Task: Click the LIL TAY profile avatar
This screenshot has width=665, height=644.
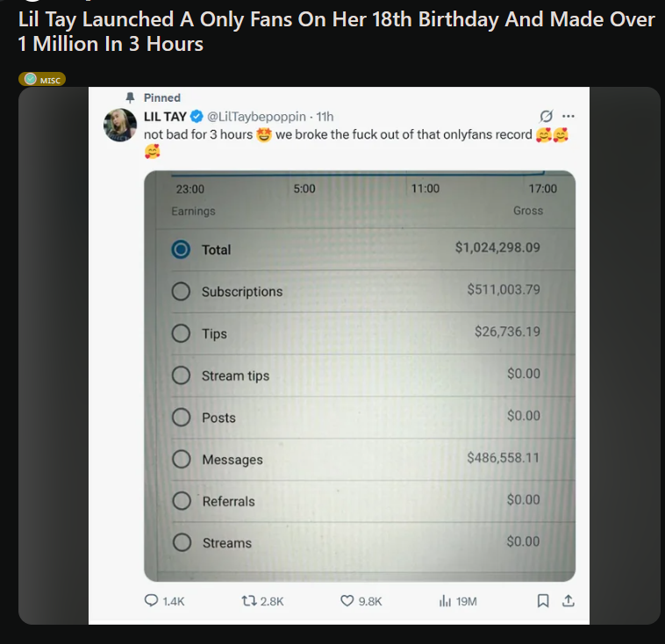Action: tap(120, 125)
